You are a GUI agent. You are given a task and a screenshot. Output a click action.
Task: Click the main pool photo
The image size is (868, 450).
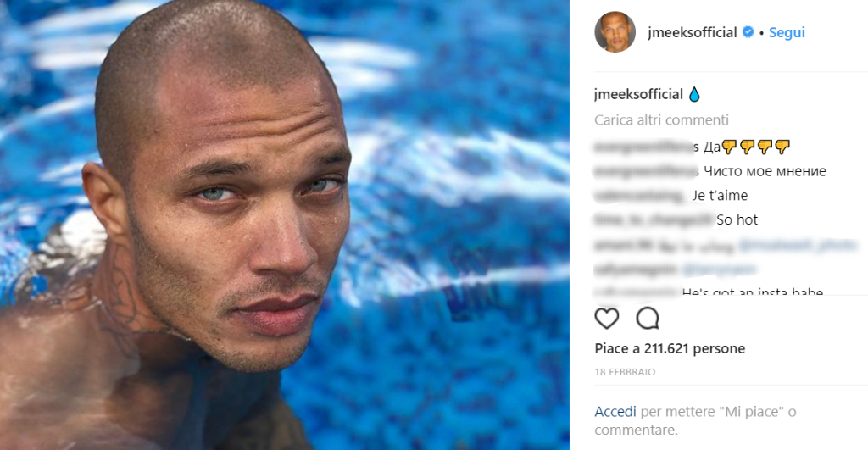[x=285, y=225]
